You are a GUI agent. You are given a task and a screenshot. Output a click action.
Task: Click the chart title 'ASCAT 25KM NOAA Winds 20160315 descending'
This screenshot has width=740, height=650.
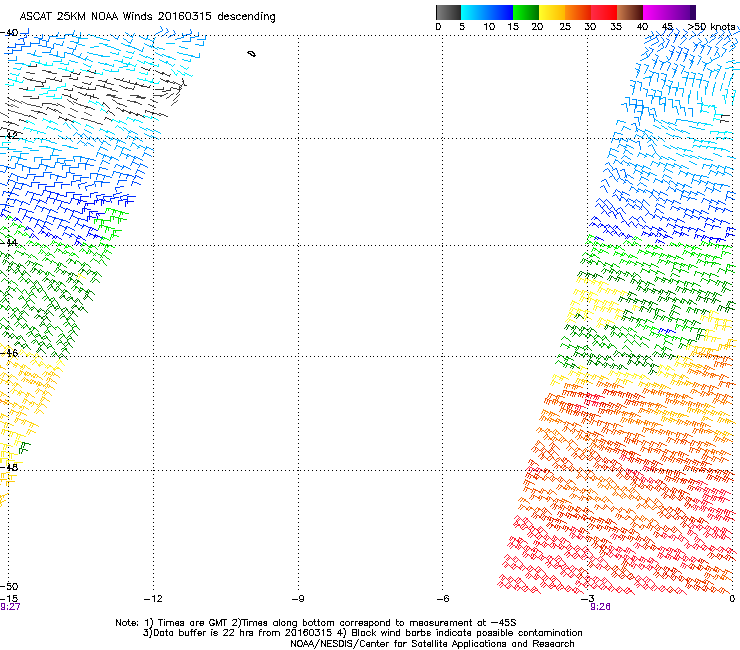[148, 17]
